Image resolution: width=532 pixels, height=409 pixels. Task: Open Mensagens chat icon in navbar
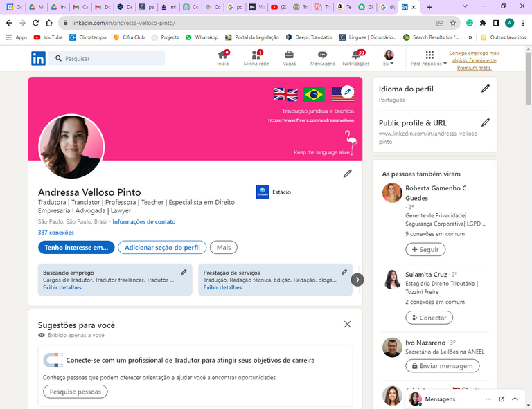[322, 55]
